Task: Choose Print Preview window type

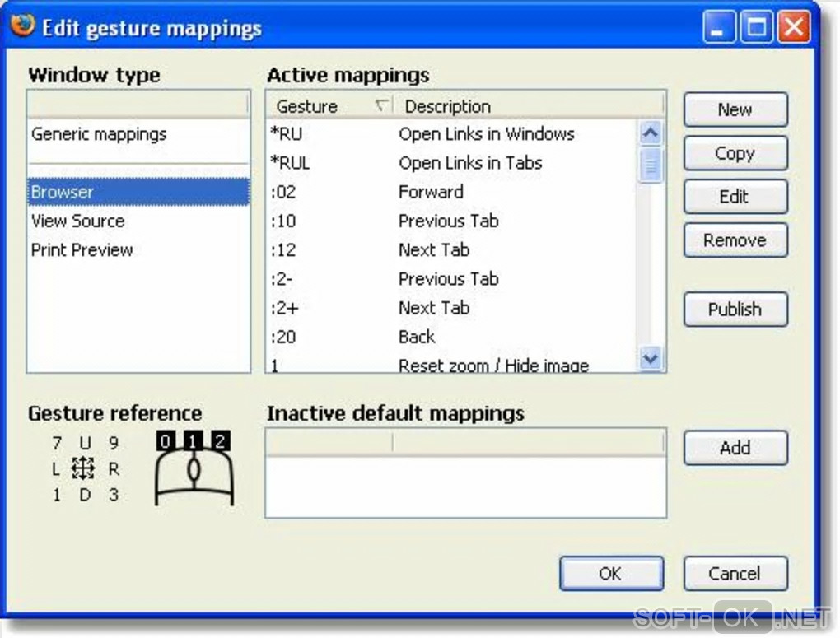Action: [138, 249]
